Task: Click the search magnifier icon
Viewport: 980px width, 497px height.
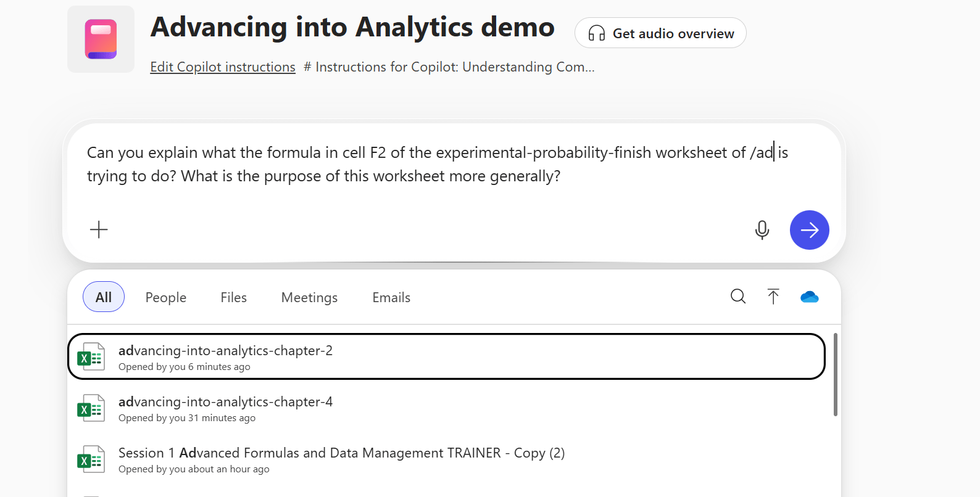Action: pyautogui.click(x=738, y=297)
